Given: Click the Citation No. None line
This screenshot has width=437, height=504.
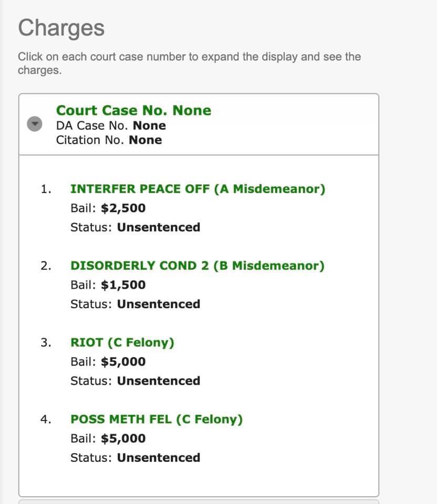Looking at the screenshot, I should click(x=109, y=140).
